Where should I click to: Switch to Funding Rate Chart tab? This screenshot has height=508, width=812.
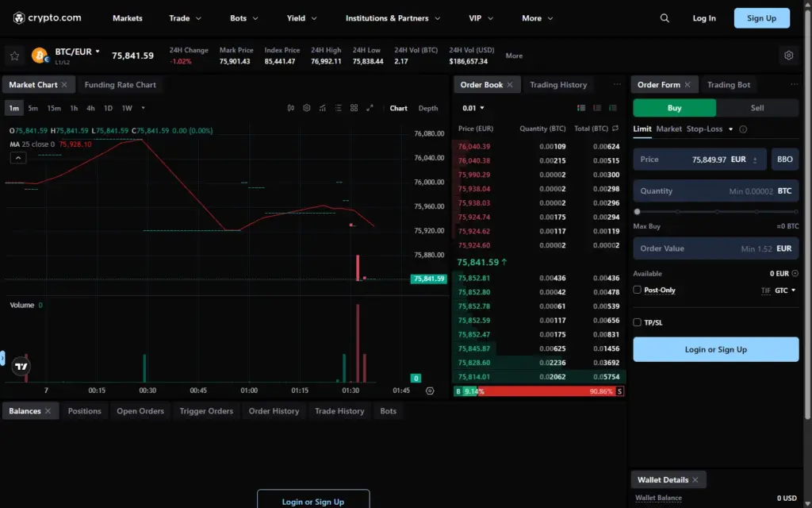[121, 84]
